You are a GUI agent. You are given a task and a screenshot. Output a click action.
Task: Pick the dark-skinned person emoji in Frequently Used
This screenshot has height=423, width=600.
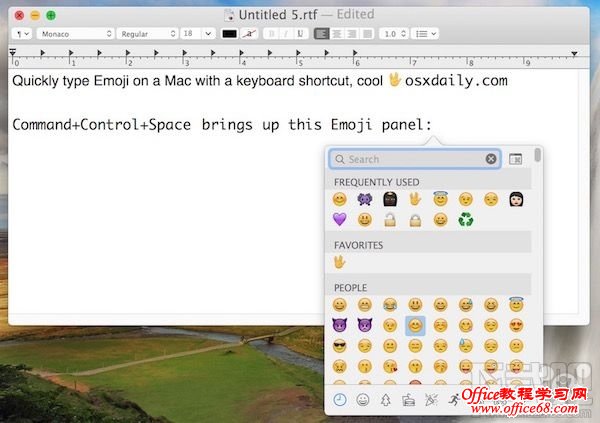click(x=390, y=199)
